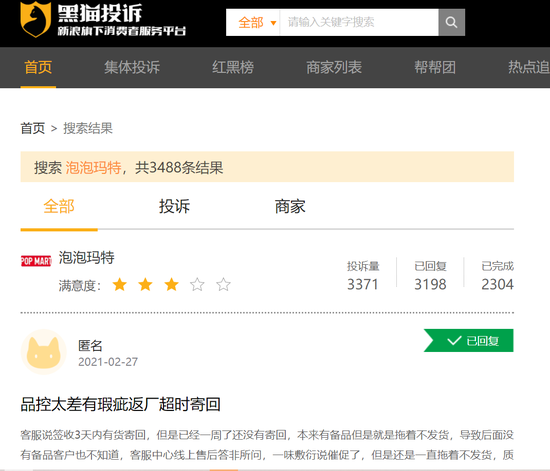
Task: Open 商家列表 in the navigation bar
Action: [334, 67]
